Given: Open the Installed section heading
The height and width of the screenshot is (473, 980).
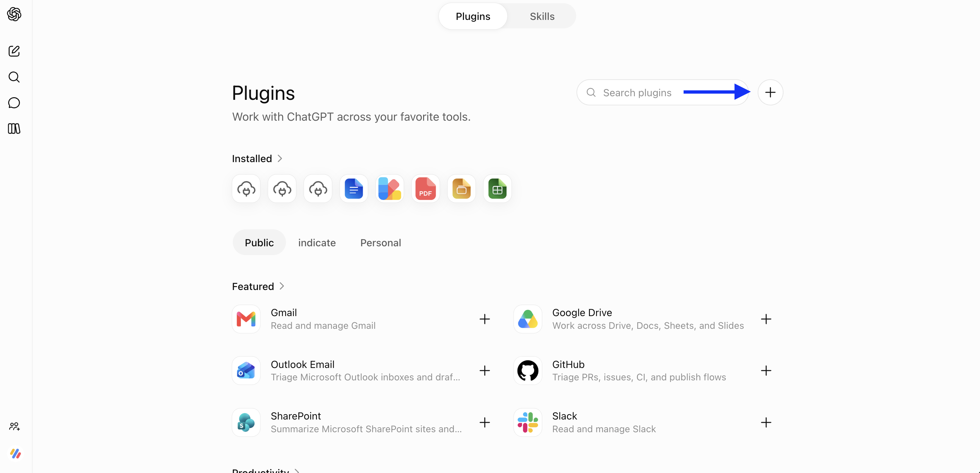Looking at the screenshot, I should tap(252, 159).
